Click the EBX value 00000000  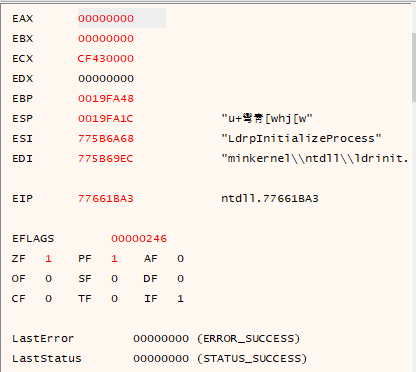pos(106,38)
